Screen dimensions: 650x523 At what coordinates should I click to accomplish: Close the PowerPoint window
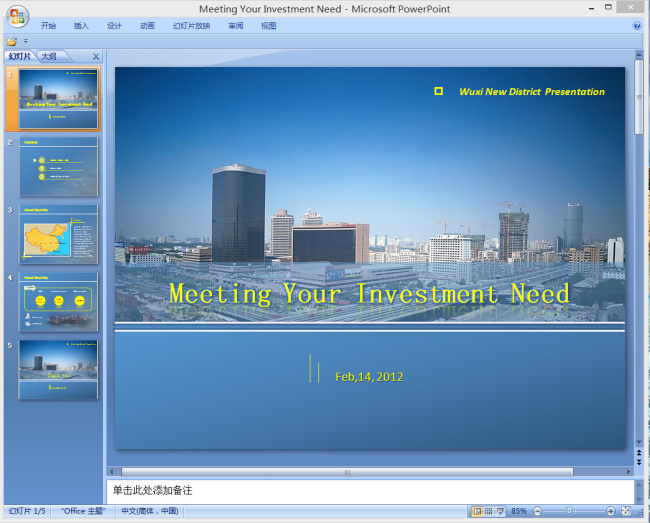[630, 7]
